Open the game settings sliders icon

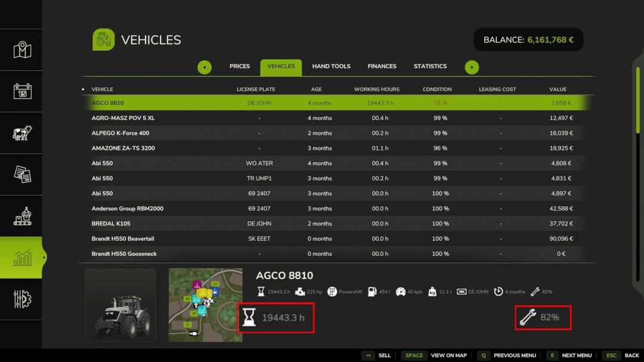pyautogui.click(x=21, y=299)
